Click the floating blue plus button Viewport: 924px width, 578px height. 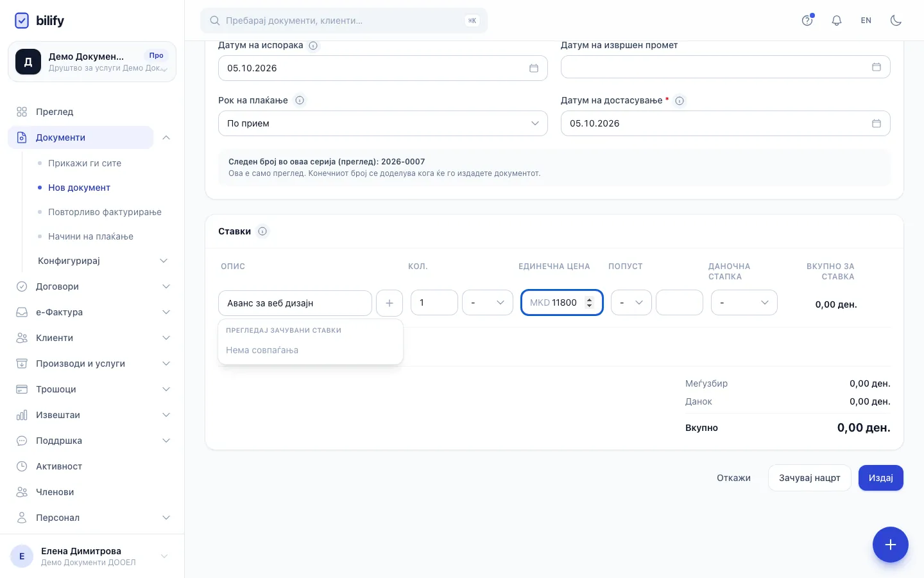[x=891, y=545]
